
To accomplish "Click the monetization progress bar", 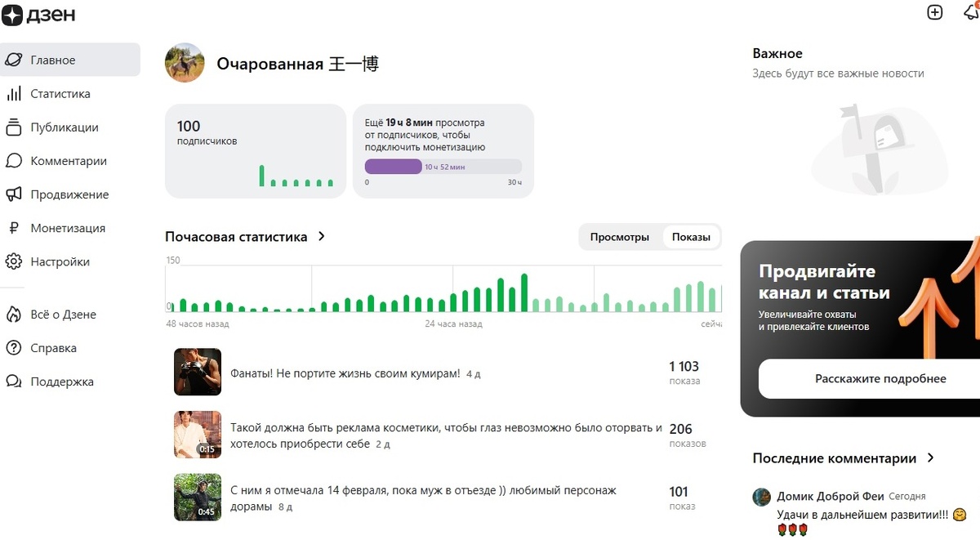I will pos(443,166).
